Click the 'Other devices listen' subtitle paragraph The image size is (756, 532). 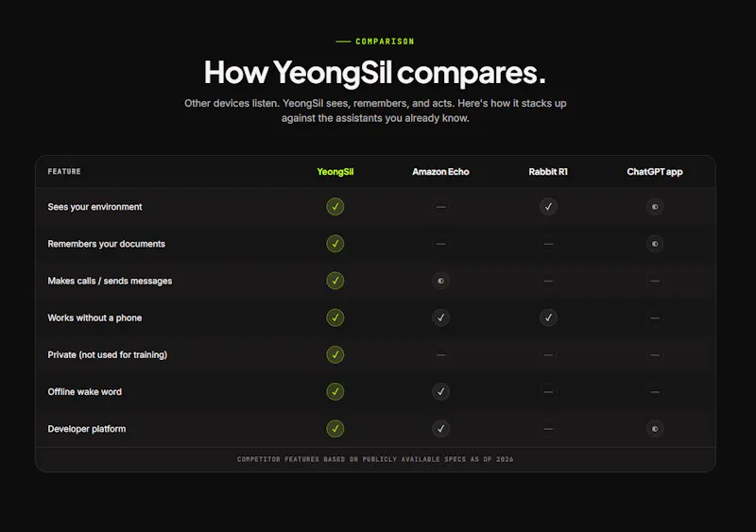point(375,111)
